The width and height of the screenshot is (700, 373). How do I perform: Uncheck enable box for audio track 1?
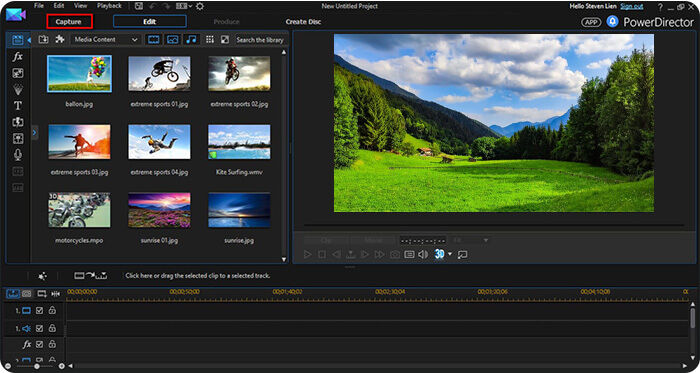(x=39, y=328)
